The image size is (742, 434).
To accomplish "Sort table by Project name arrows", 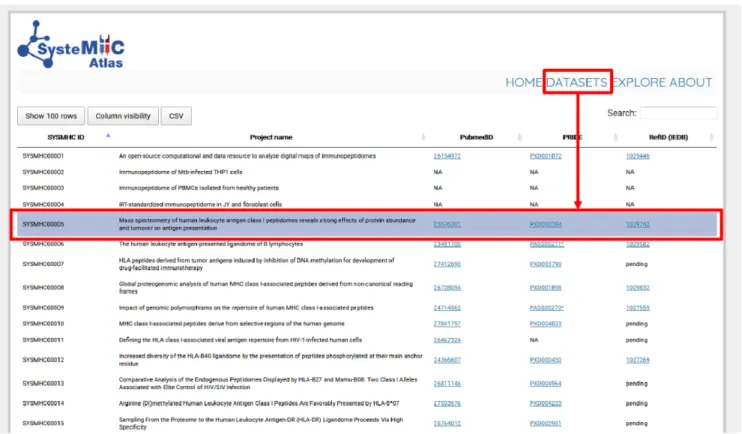I will click(423, 137).
